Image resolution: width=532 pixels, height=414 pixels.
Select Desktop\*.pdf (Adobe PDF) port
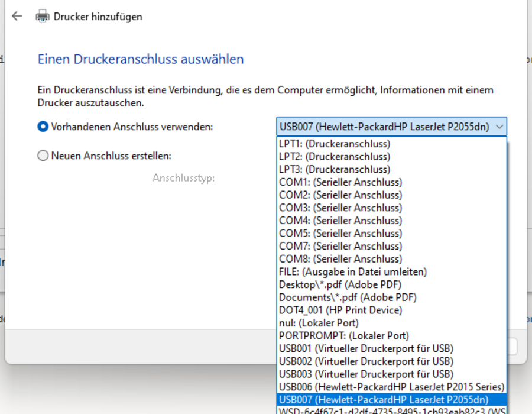click(392, 284)
